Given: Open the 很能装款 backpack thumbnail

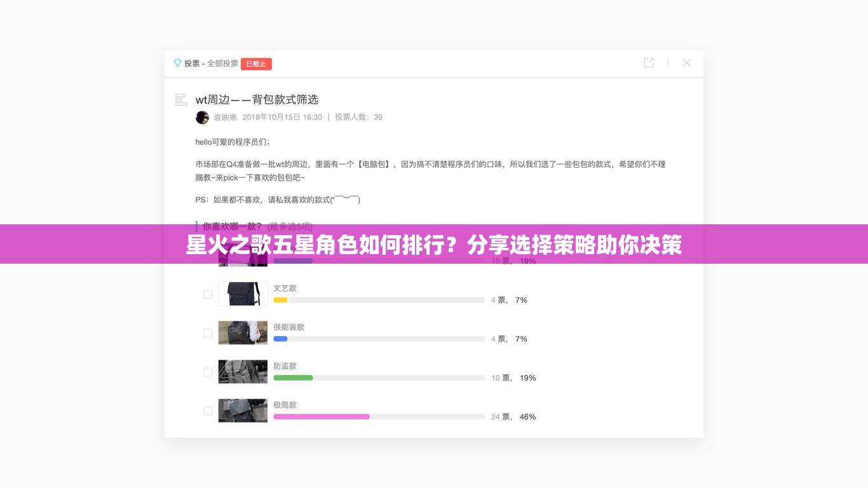Looking at the screenshot, I should coord(243,333).
